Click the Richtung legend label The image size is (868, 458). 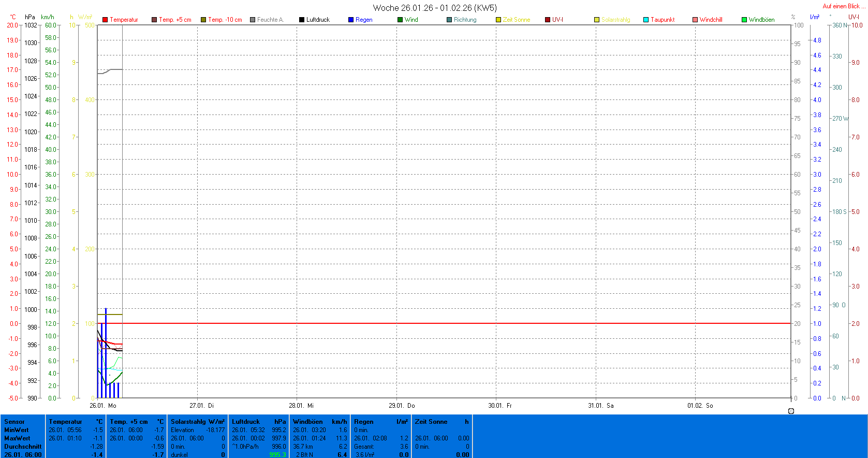coord(465,20)
